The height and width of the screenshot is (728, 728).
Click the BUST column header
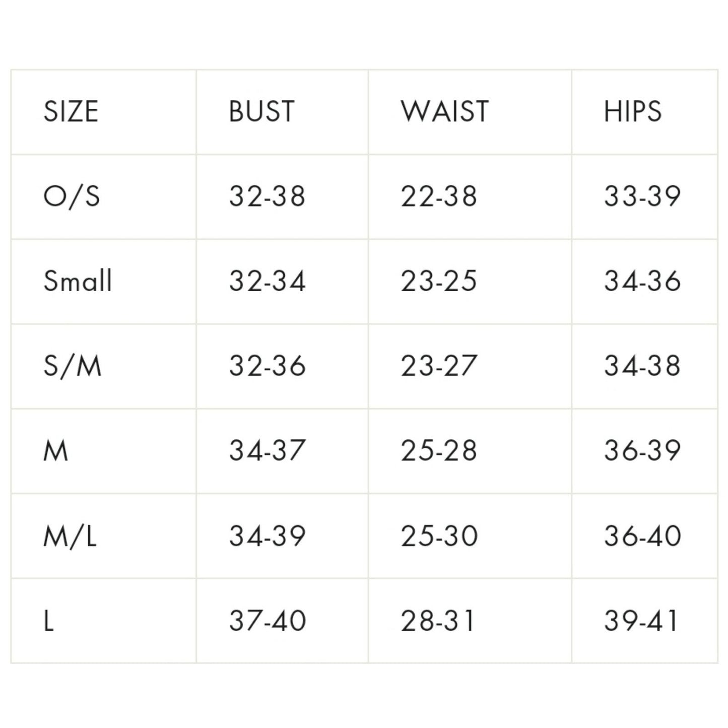point(261,111)
